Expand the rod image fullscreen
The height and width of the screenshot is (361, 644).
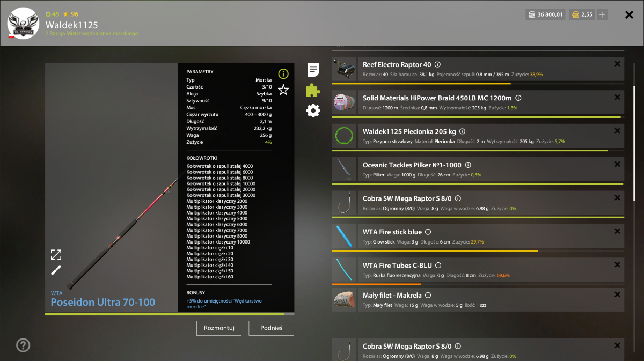pos(56,254)
